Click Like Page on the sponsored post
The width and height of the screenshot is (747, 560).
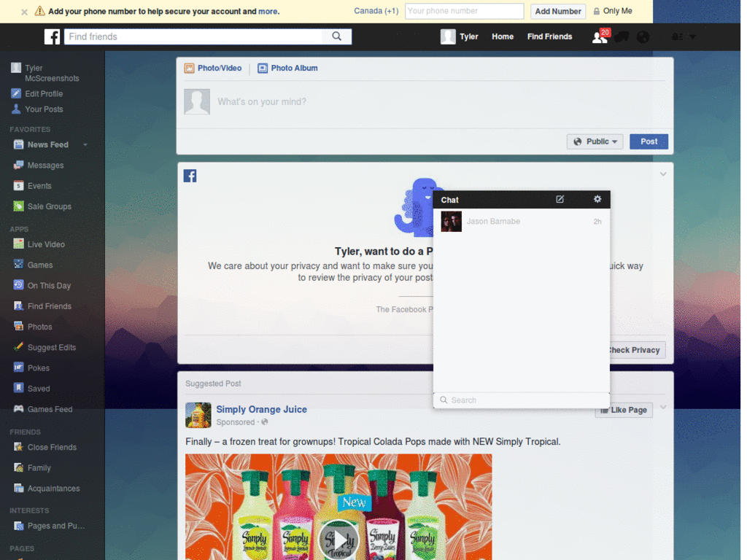[624, 410]
